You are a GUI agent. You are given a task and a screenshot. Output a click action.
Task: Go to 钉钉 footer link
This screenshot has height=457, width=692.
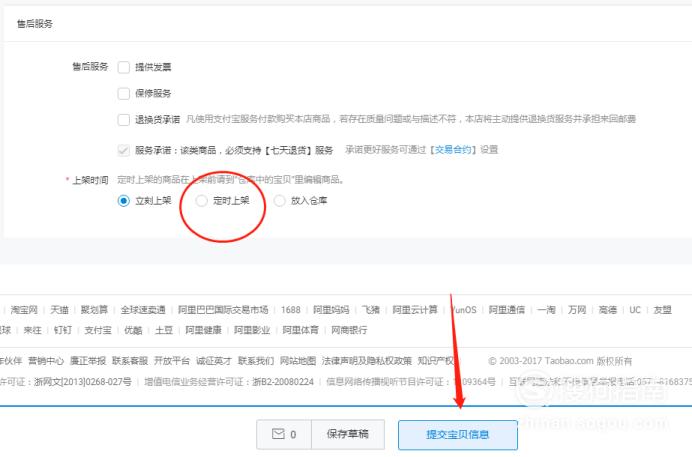(63, 330)
